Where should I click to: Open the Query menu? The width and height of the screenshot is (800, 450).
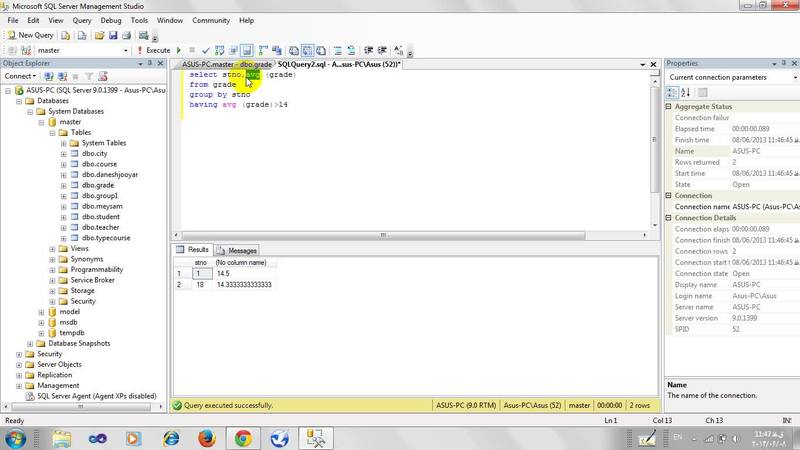click(82, 20)
